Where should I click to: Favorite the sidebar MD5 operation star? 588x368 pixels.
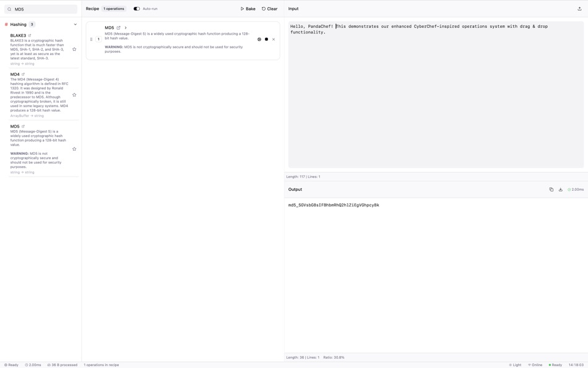click(74, 149)
